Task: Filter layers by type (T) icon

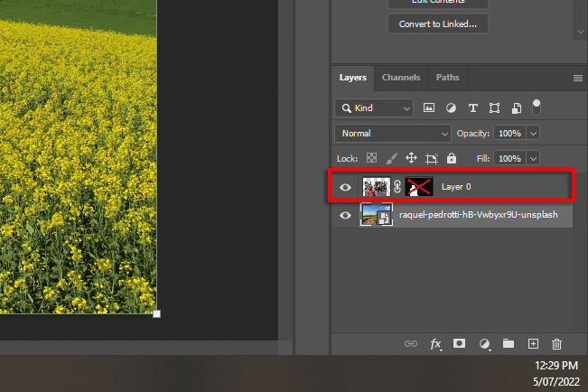Action: pos(472,107)
